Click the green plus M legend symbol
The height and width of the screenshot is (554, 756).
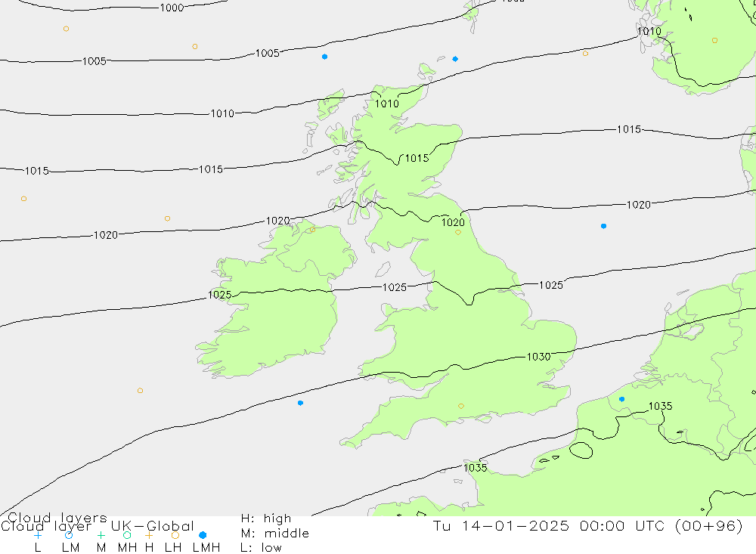[101, 535]
